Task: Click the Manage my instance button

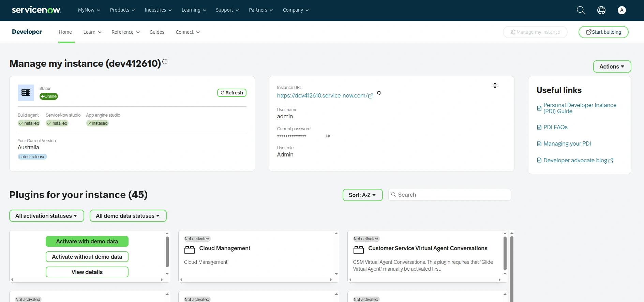Action: (x=535, y=32)
